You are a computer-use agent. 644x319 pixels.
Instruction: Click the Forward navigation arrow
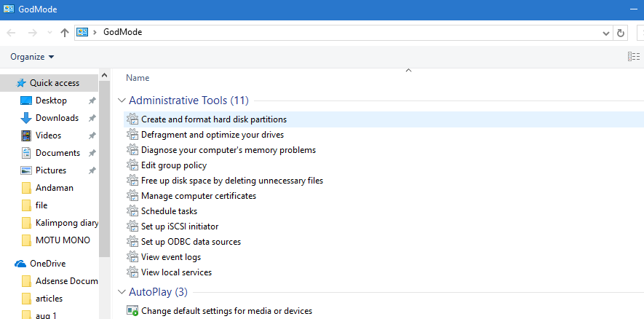[33, 33]
